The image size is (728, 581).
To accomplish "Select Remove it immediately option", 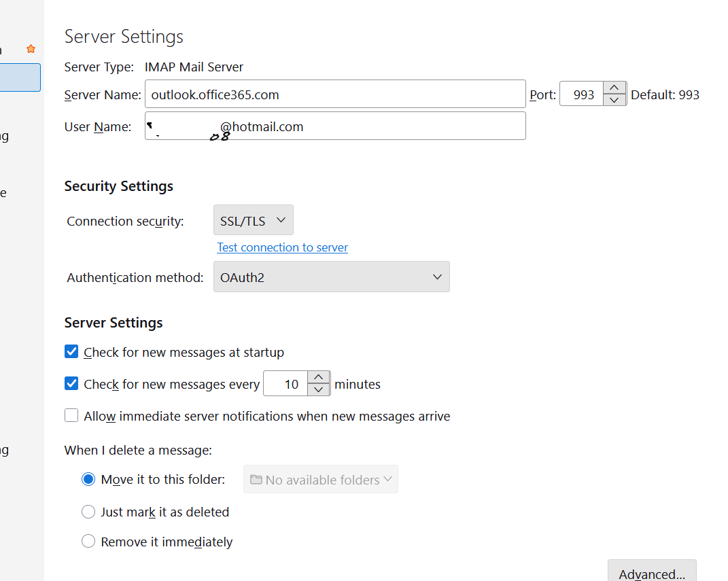I will click(88, 542).
